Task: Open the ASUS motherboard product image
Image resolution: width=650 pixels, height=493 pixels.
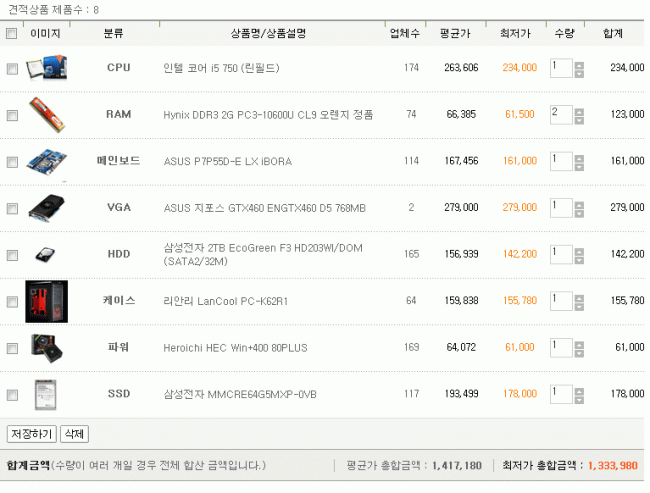Action: coord(45,161)
